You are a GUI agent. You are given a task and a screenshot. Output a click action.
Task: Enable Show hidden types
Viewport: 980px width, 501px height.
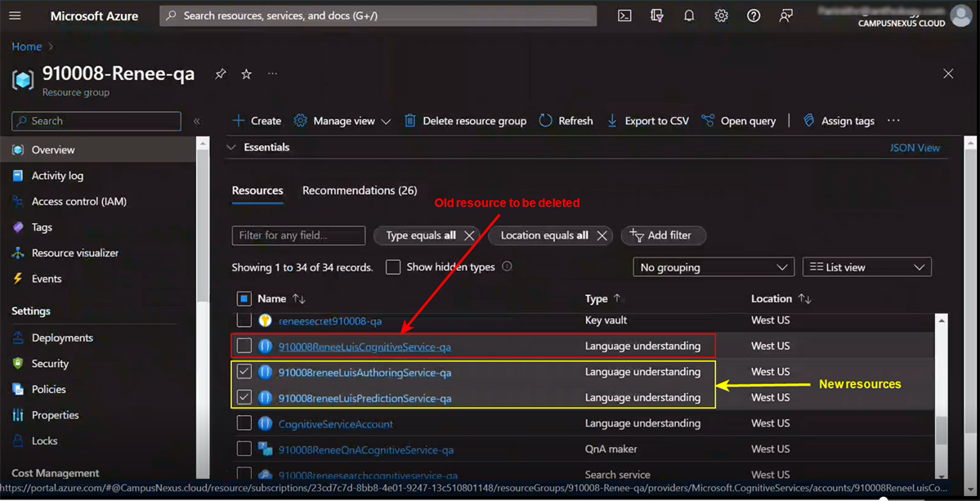[x=393, y=266]
